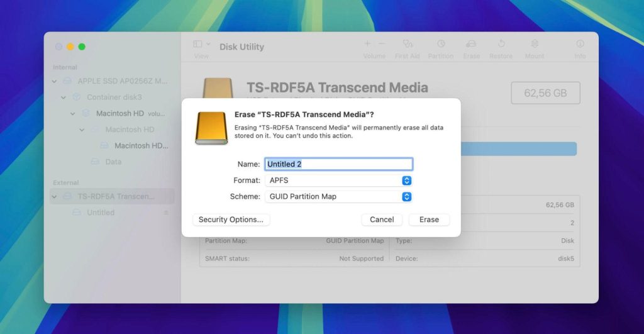Click the green zoom window button
The image size is (644, 334).
[x=82, y=47]
